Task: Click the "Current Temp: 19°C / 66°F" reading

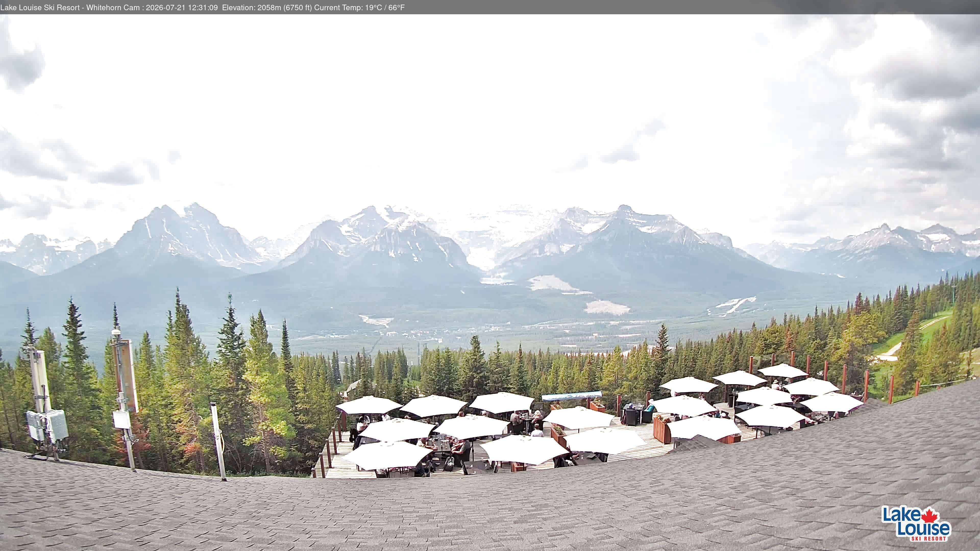Action: pyautogui.click(x=360, y=8)
